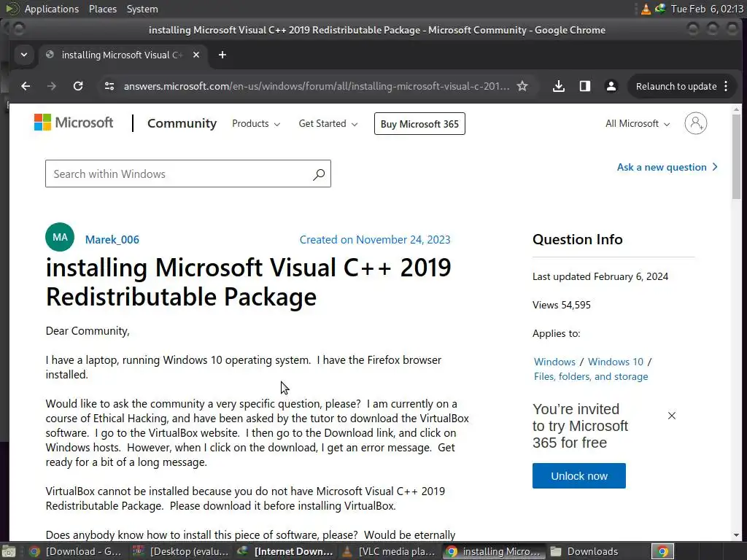Switch to Downloads taskbar window
Viewport: 747px width, 560px height.
pyautogui.click(x=592, y=551)
